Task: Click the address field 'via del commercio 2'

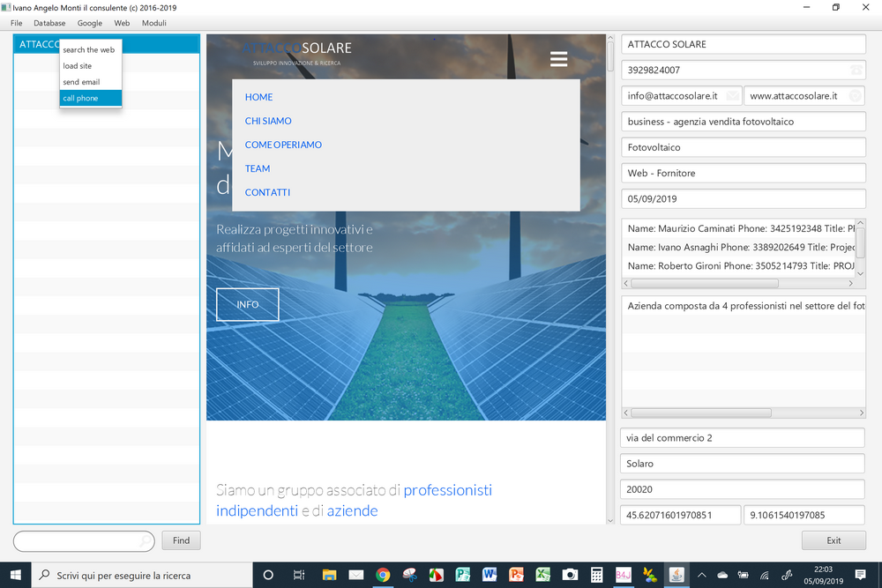Action: click(x=743, y=438)
